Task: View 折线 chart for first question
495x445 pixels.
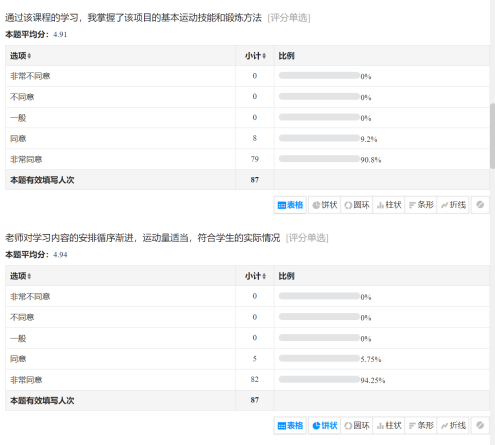Action: 453,205
